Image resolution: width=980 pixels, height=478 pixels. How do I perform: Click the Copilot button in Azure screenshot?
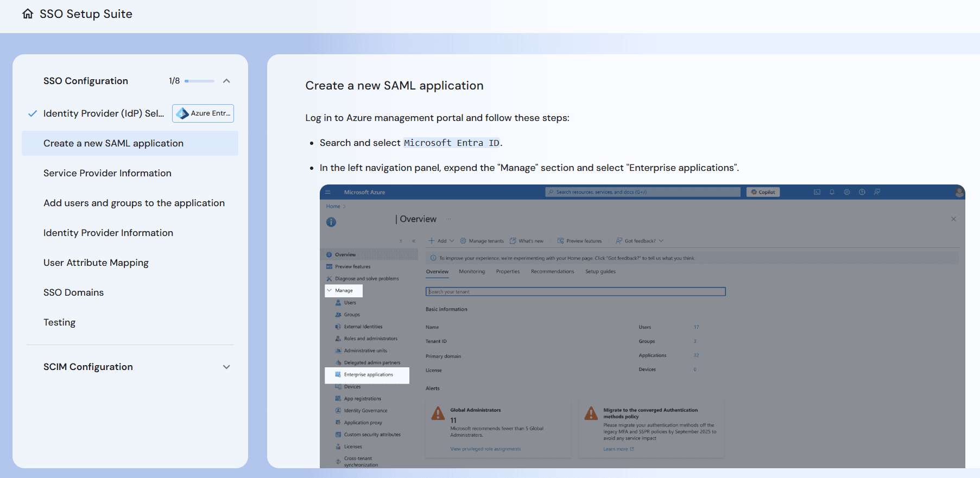tap(763, 192)
